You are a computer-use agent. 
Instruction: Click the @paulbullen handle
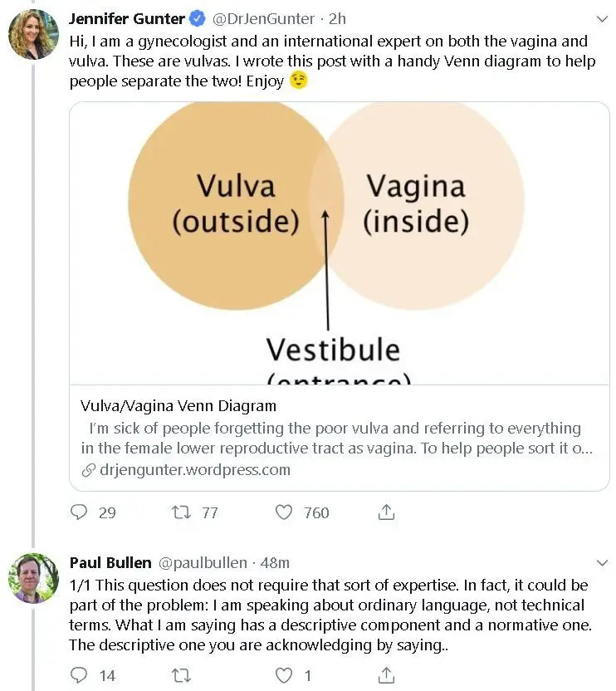(x=203, y=563)
